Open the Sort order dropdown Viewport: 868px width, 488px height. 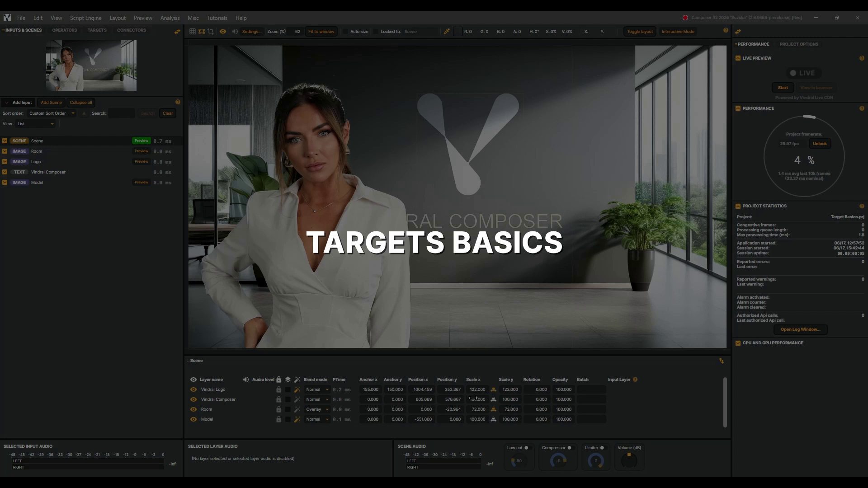(x=51, y=113)
